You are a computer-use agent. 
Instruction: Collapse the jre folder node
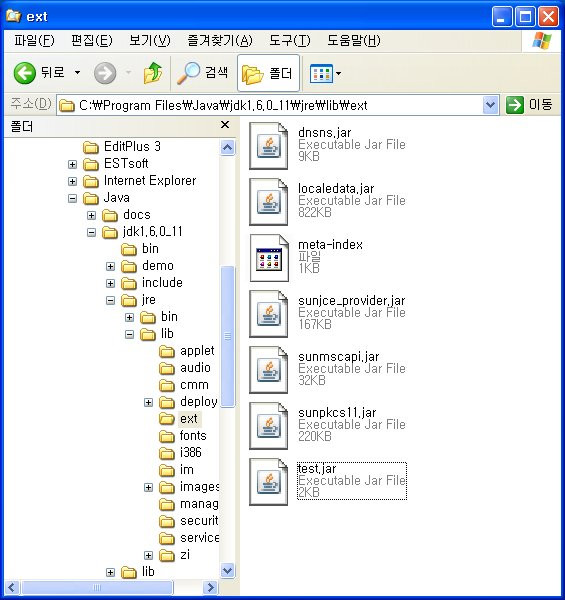click(110, 300)
